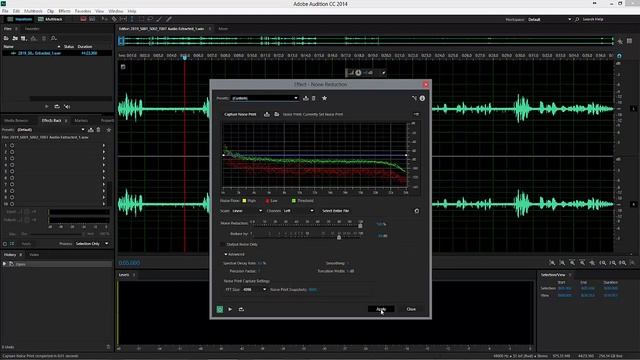Toggle channel map editor icon beside info

414,98
